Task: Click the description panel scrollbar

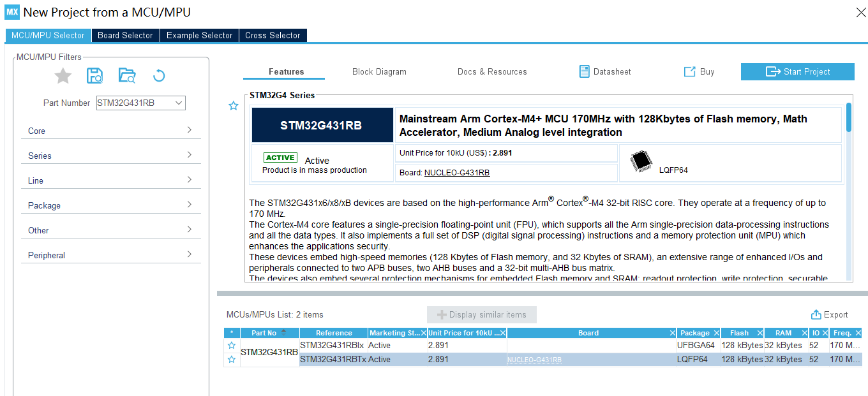Action: 849,117
